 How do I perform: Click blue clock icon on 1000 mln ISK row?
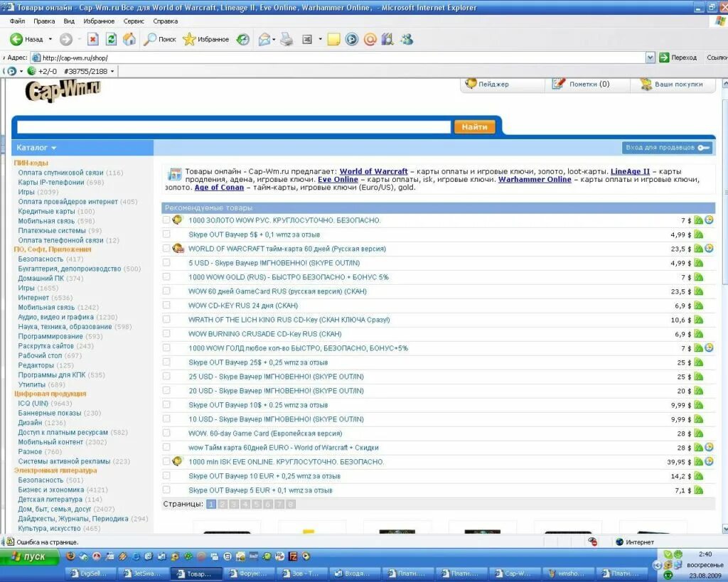pyautogui.click(x=709, y=461)
